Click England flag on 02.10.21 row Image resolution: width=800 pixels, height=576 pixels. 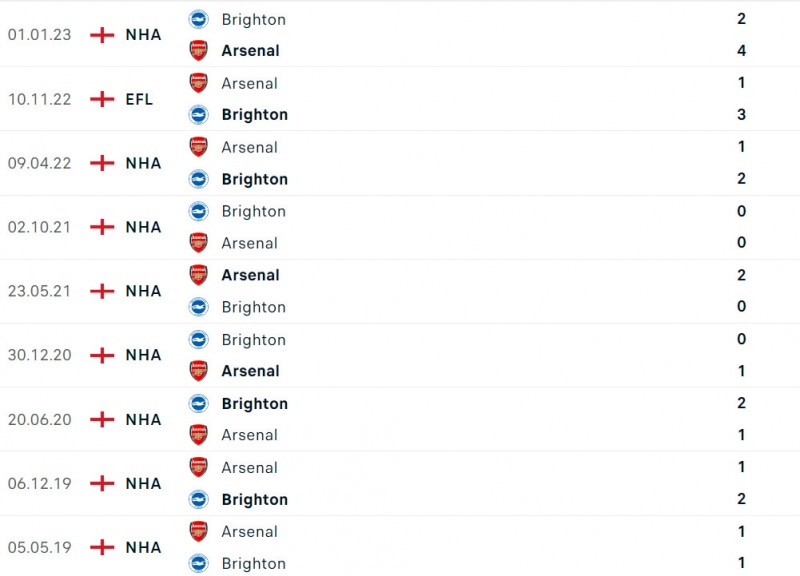(102, 227)
